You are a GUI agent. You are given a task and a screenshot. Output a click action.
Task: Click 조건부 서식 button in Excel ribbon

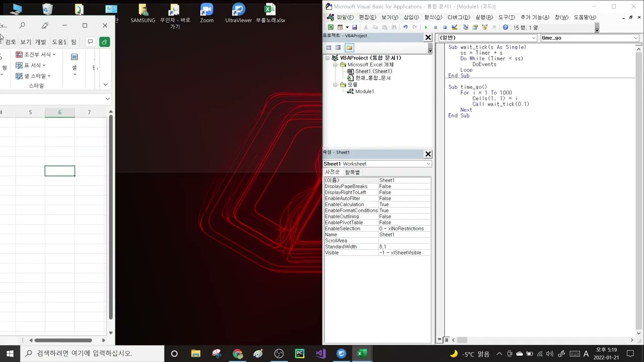click(x=36, y=54)
